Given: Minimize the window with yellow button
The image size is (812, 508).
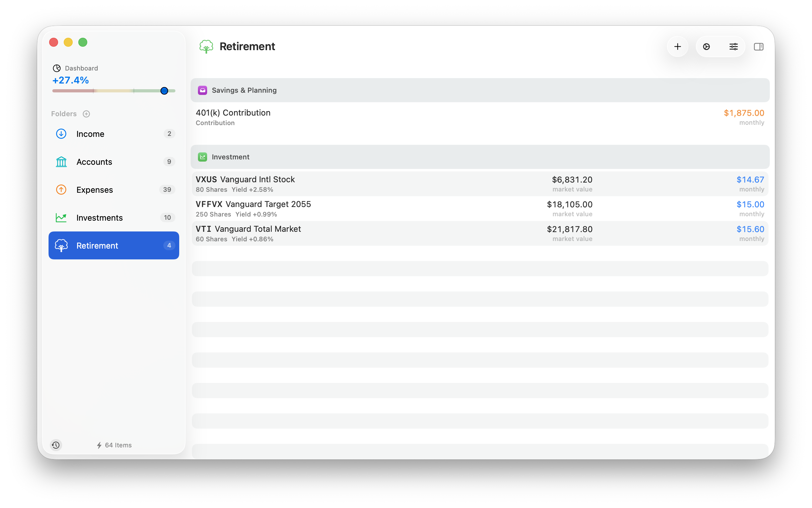Looking at the screenshot, I should (x=68, y=42).
